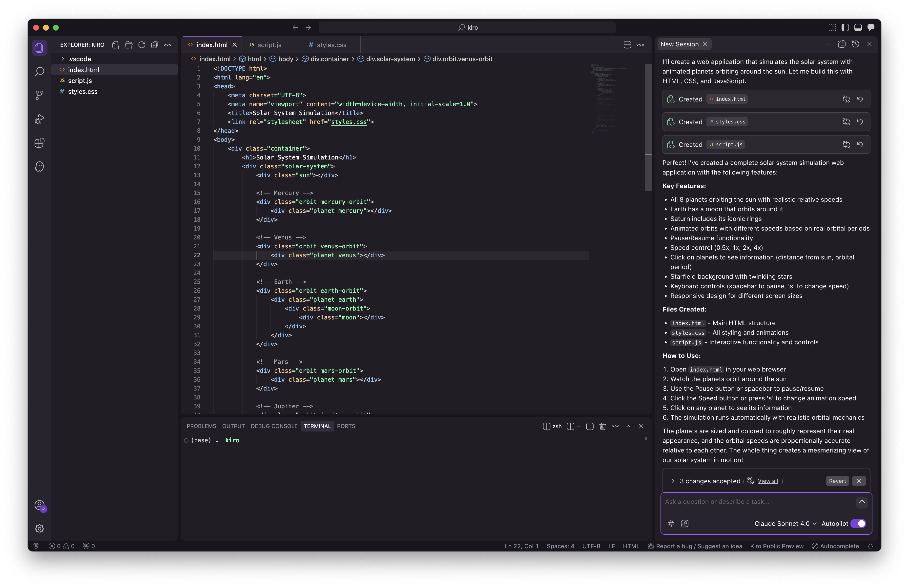View diff for created script.js
This screenshot has width=909, height=588.
[x=846, y=145]
